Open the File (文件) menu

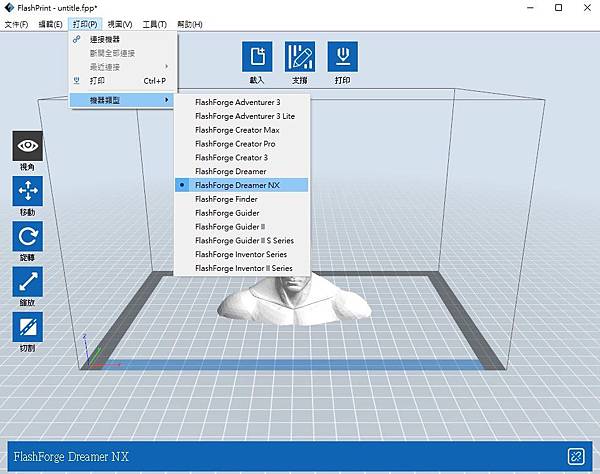point(16,24)
